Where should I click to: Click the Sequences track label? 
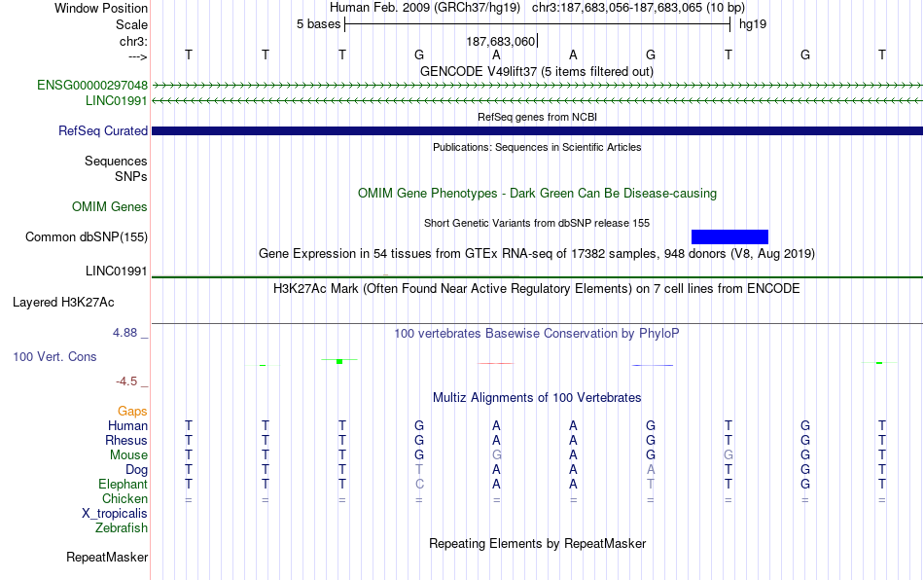point(116,161)
